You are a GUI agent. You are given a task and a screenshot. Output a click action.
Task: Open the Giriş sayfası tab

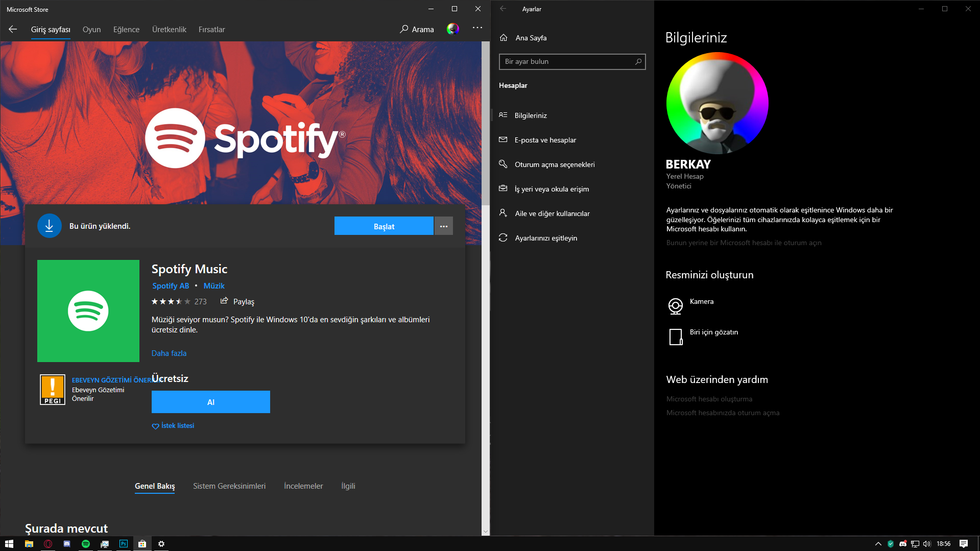click(51, 30)
